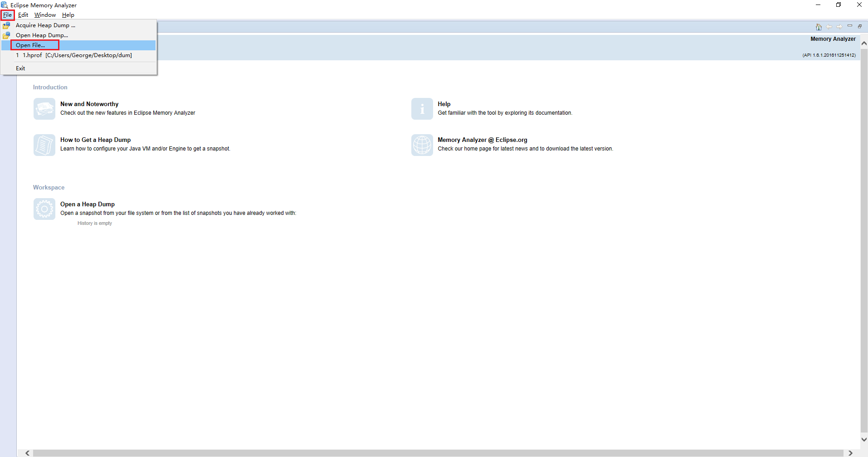The image size is (868, 457).
Task: Click the Workspace section heading
Action: click(x=49, y=188)
